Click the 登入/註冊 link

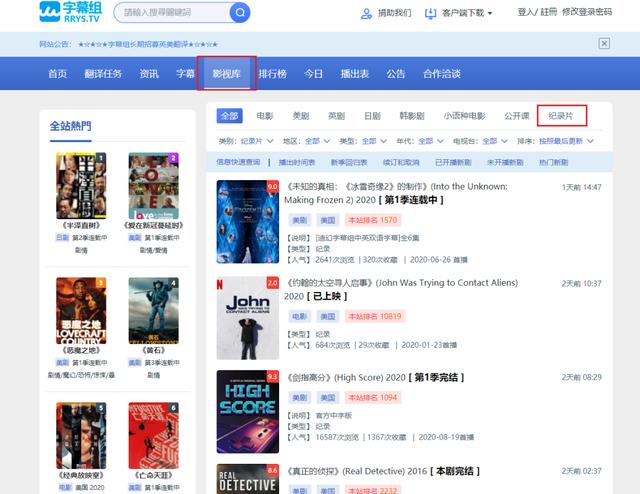click(x=537, y=12)
